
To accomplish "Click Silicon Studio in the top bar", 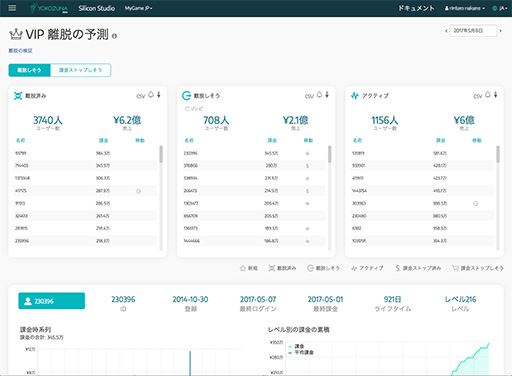I will click(97, 8).
